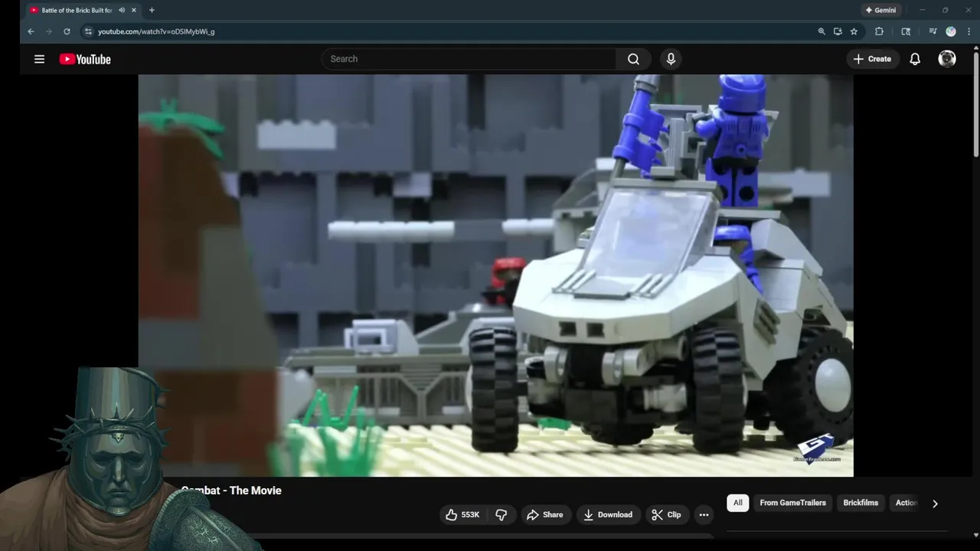Open the Share dialog for the video

[x=544, y=515]
